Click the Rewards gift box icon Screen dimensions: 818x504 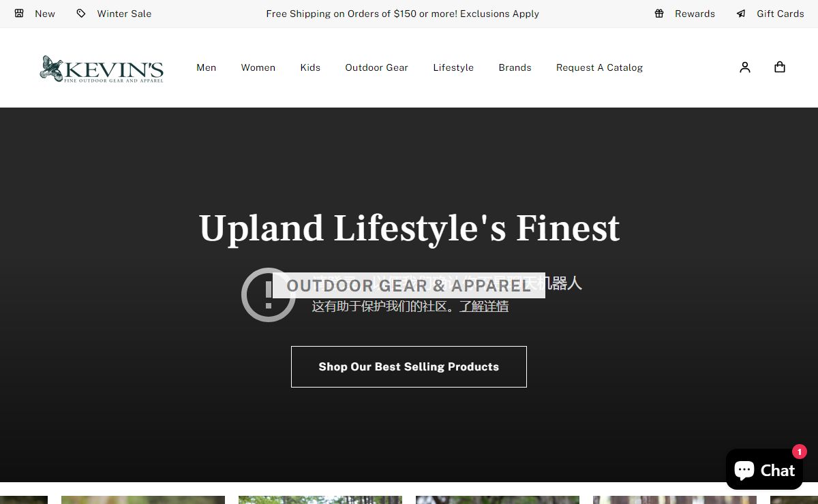[x=659, y=14]
